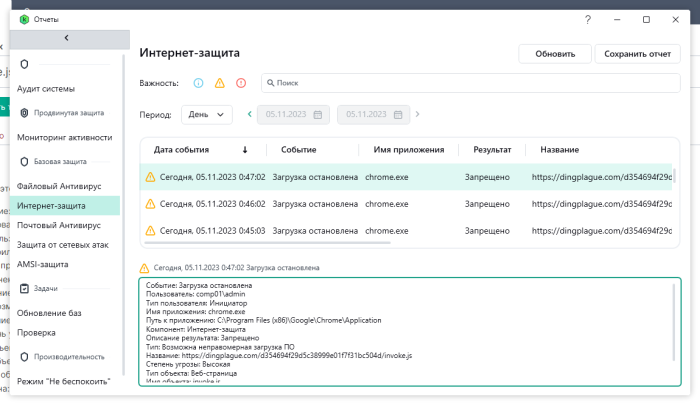Screen dimensions: 700x405
Task: Select Аудит системы in the sidebar
Action: point(46,89)
